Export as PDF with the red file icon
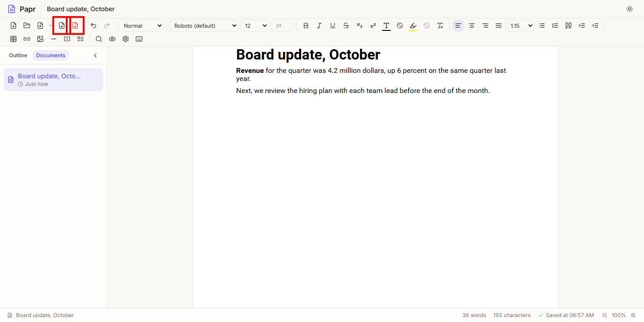Image resolution: width=644 pixels, height=322 pixels. click(75, 25)
